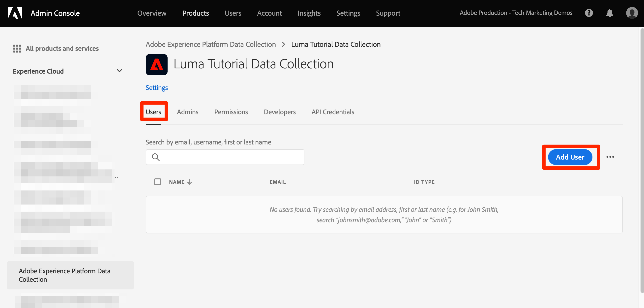Image resolution: width=644 pixels, height=308 pixels.
Task: Open Products in top navigation
Action: [196, 13]
